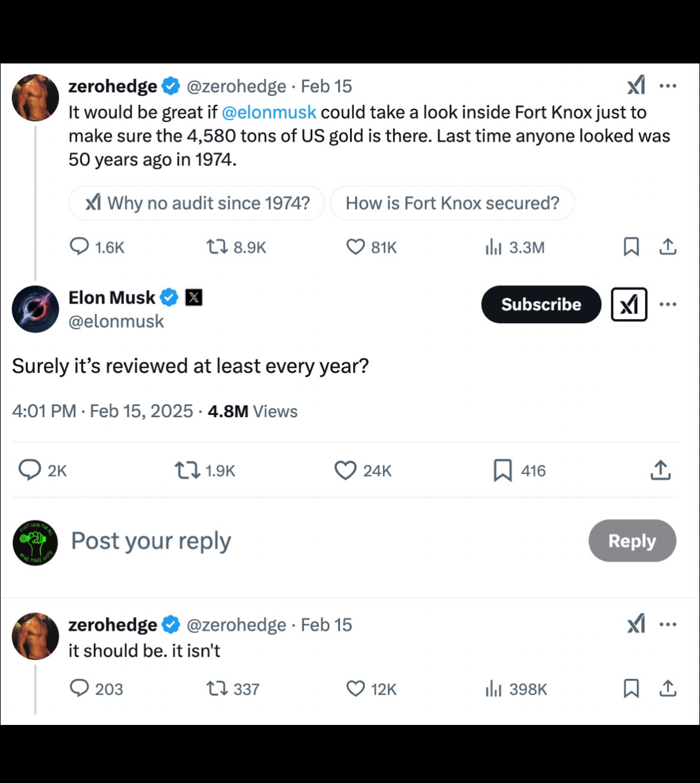Viewport: 700px width, 783px height.
Task: Repost Elon Musk's main post
Action: point(187,471)
